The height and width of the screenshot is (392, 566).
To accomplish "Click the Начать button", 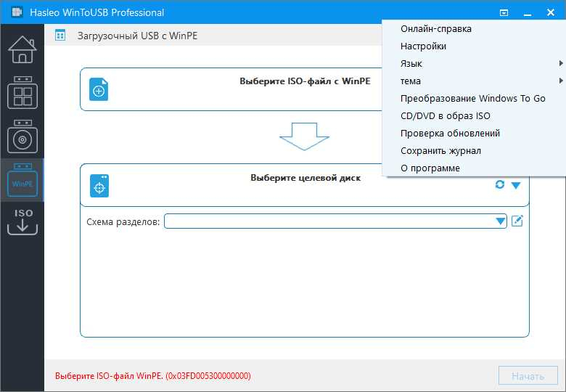I will pos(528,376).
